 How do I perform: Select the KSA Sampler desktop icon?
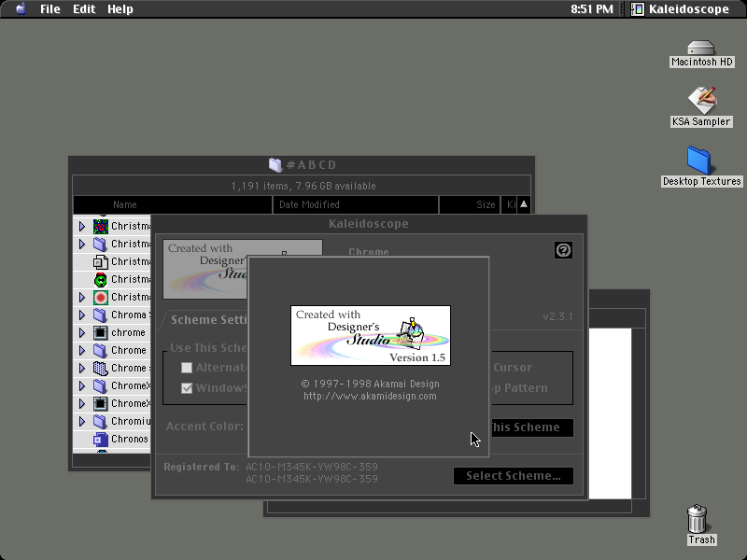point(702,100)
